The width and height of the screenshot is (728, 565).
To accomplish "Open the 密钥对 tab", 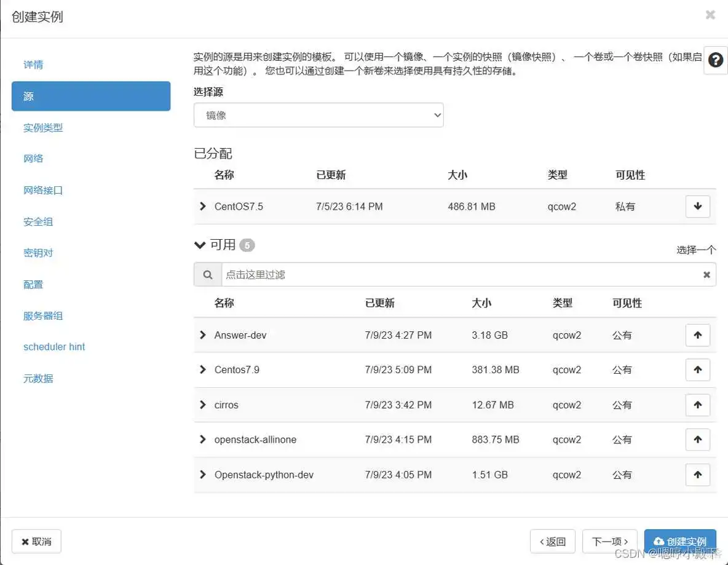I will pyautogui.click(x=38, y=253).
